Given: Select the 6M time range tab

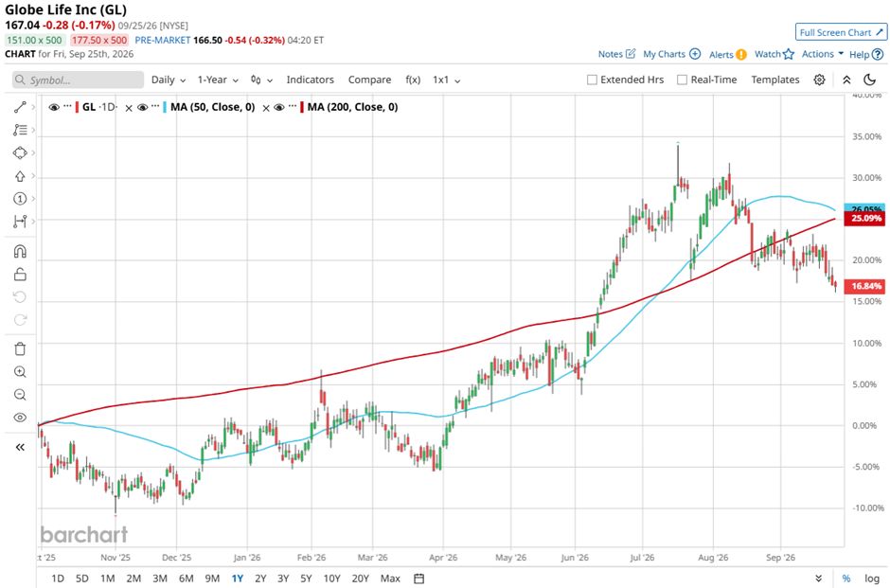Looking at the screenshot, I should [x=187, y=579].
